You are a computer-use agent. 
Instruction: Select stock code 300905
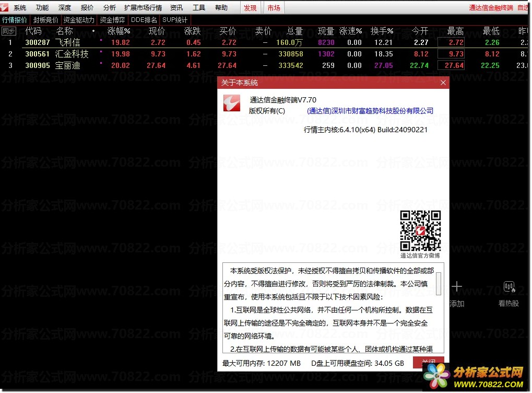coord(37,65)
